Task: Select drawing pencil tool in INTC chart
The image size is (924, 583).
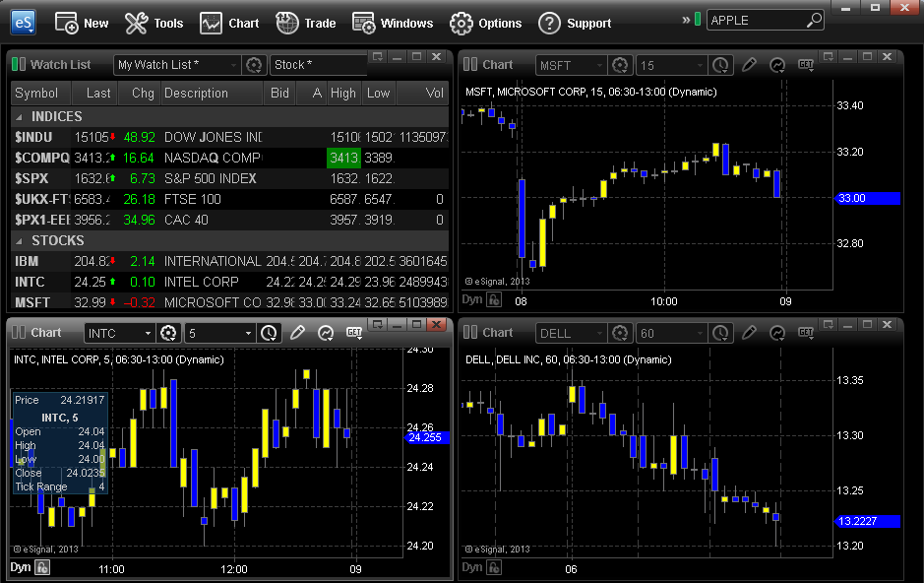Action: (297, 333)
